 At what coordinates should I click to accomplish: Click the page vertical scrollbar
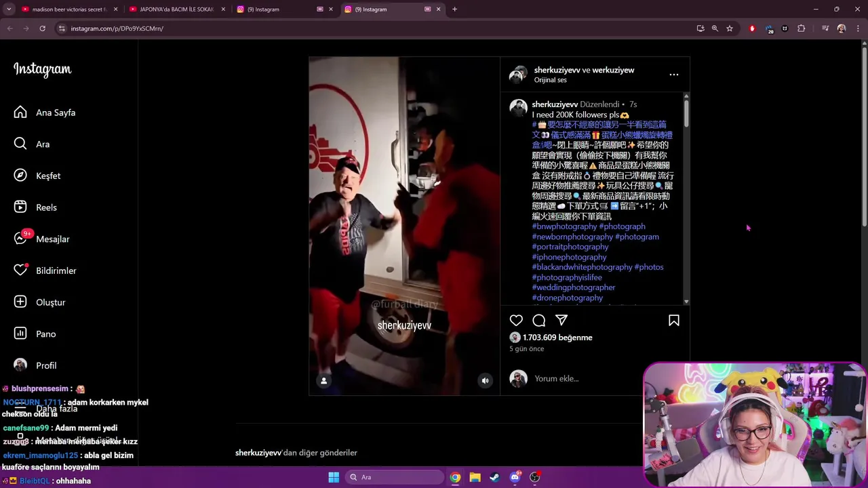864,136
